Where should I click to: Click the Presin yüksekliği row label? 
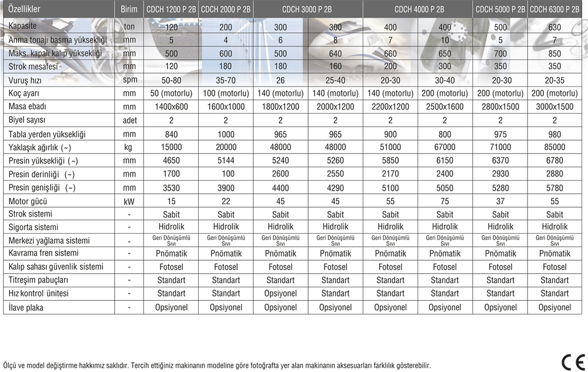coord(43,161)
